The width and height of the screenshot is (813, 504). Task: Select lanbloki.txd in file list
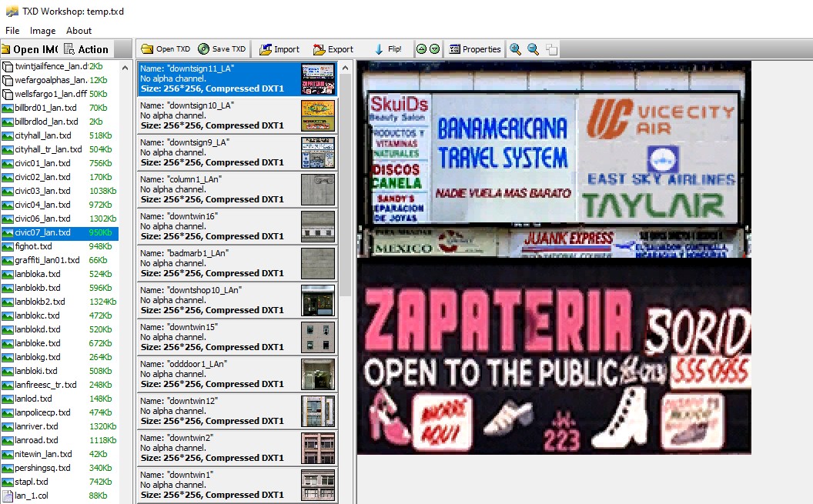tap(59, 371)
